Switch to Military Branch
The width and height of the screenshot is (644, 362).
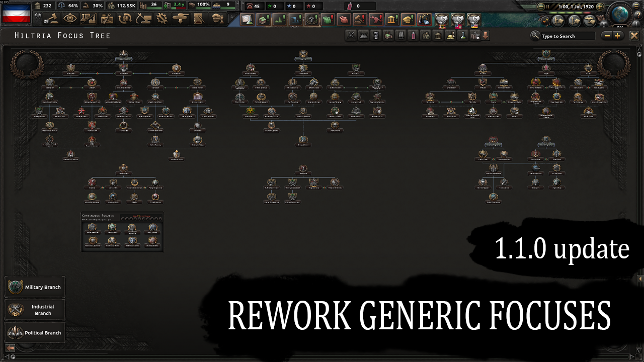click(35, 287)
